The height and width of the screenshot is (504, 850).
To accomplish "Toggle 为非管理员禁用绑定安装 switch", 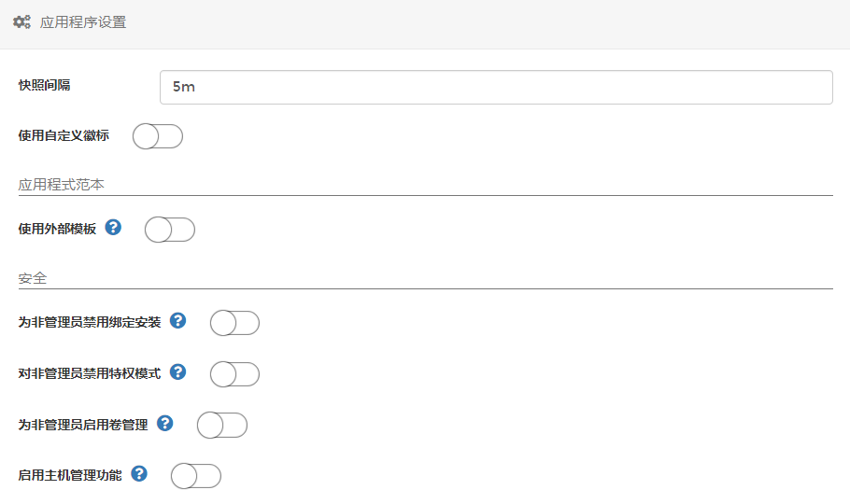I will click(234, 323).
